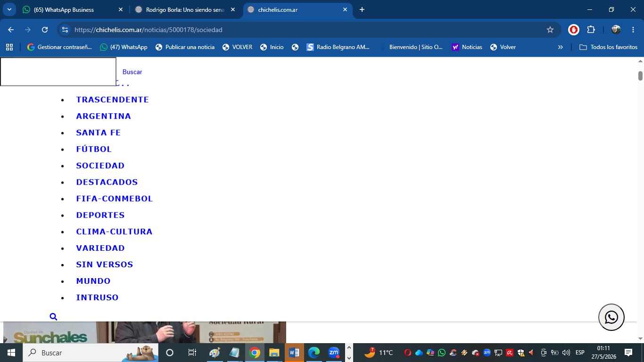This screenshot has width=644, height=362.
Task: Open site information icon in address bar
Action: (x=65, y=30)
